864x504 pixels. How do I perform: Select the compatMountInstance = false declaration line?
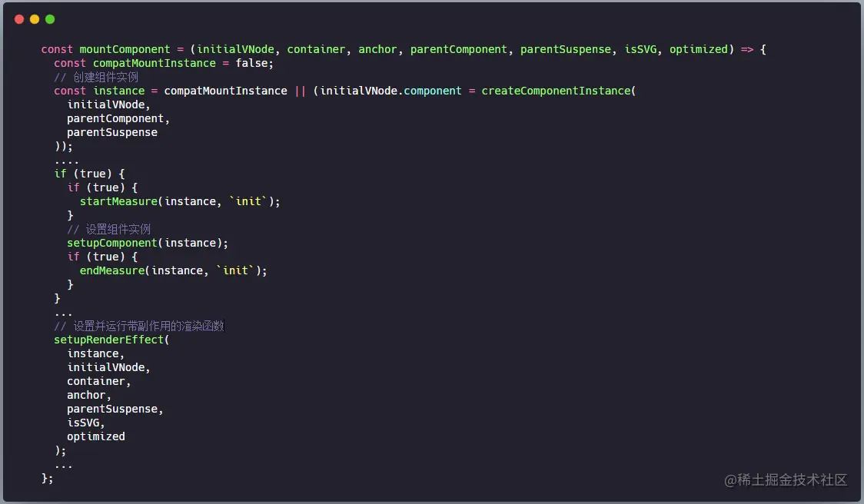click(x=164, y=63)
